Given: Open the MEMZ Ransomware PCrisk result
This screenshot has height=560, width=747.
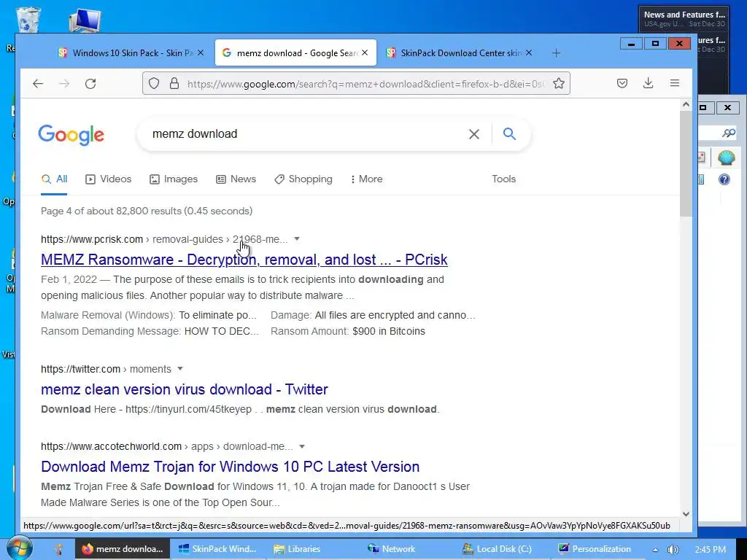Looking at the screenshot, I should pyautogui.click(x=244, y=260).
